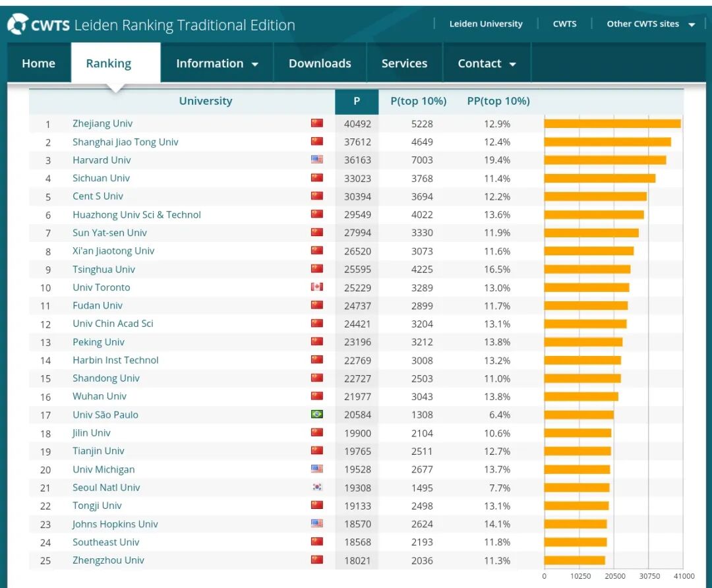The image size is (712, 588).
Task: Open Tsinghua Univ link
Action: (104, 269)
